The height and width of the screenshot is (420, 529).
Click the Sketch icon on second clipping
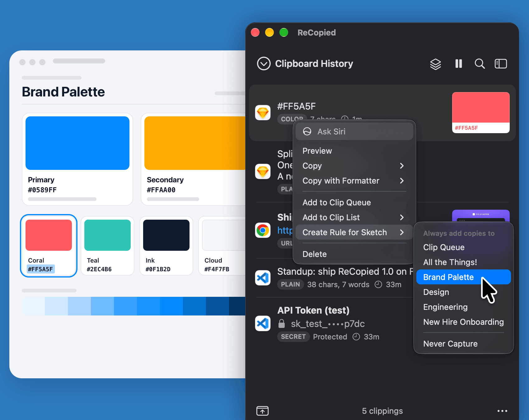click(263, 171)
